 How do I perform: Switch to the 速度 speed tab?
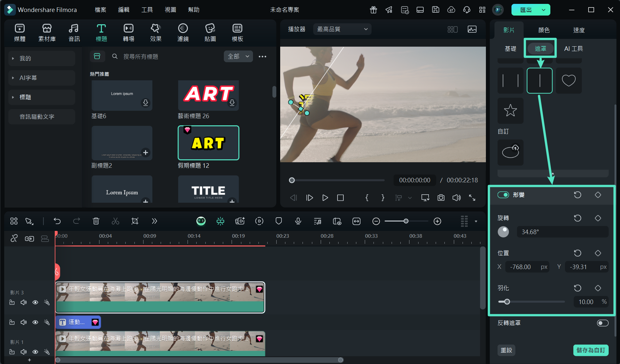pyautogui.click(x=579, y=30)
